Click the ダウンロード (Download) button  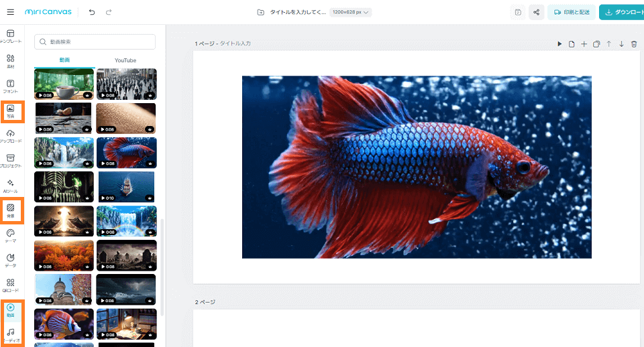pyautogui.click(x=622, y=12)
